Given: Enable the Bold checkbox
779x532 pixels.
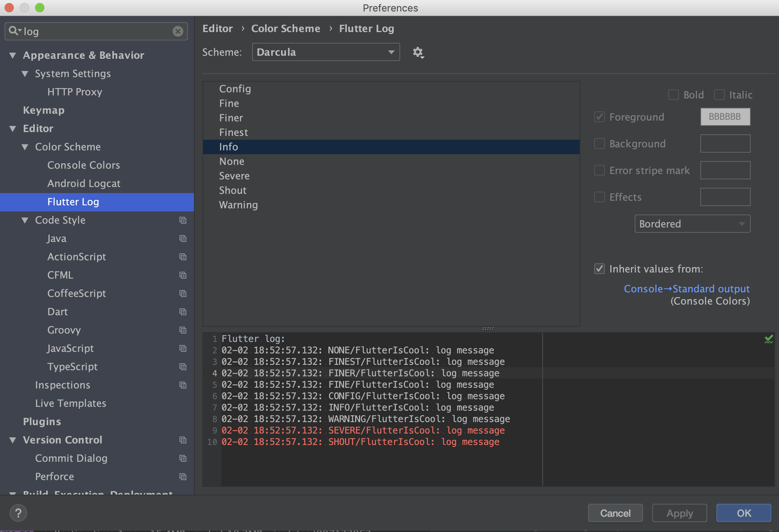Looking at the screenshot, I should click(x=674, y=95).
